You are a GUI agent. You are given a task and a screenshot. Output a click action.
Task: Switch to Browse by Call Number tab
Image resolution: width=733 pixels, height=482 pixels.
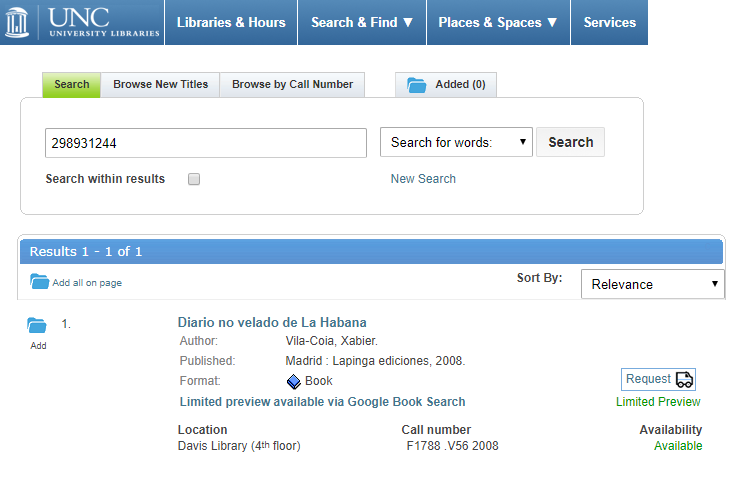click(x=292, y=85)
